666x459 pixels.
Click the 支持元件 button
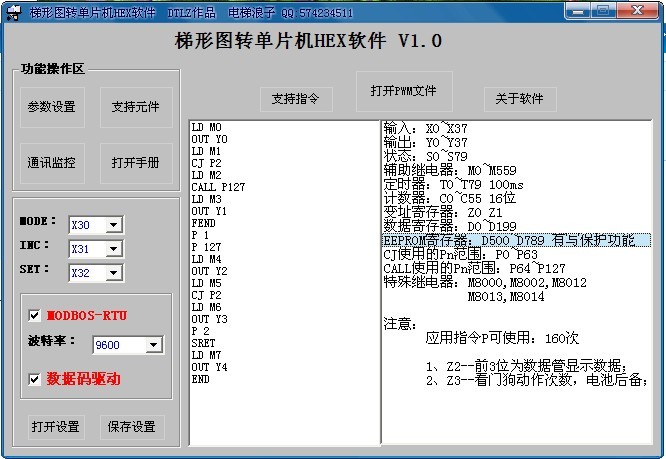click(x=135, y=107)
